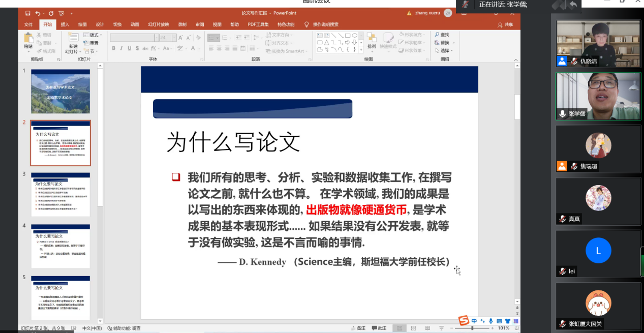Click the New Slide (新建幻灯片) icon
The height and width of the screenshot is (333, 644).
[x=73, y=38]
